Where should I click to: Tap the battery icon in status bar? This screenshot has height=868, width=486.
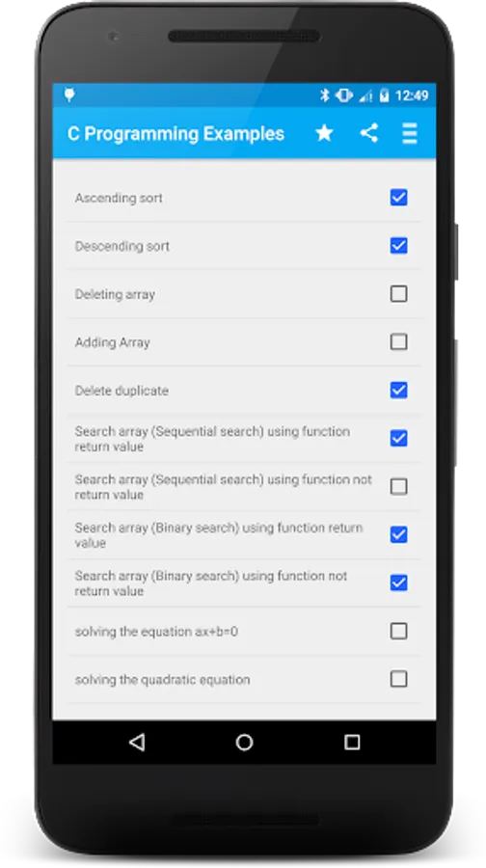point(384,95)
